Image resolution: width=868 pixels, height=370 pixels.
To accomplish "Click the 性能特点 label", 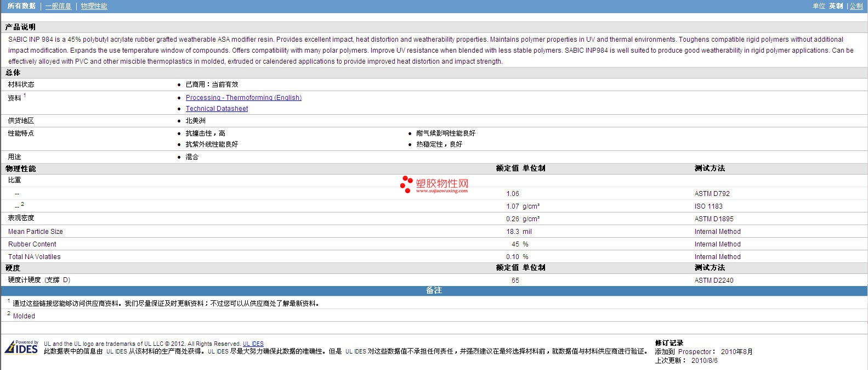I will click(x=21, y=133).
